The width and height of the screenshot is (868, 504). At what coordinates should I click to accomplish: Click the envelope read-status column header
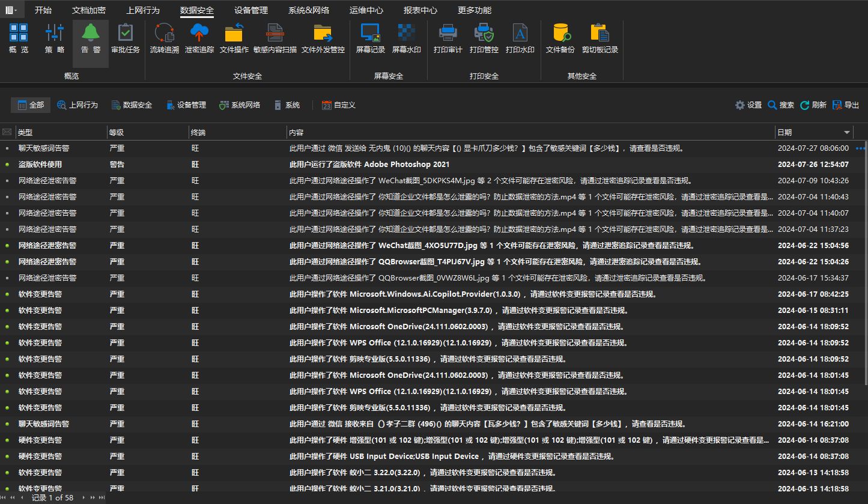(7, 132)
